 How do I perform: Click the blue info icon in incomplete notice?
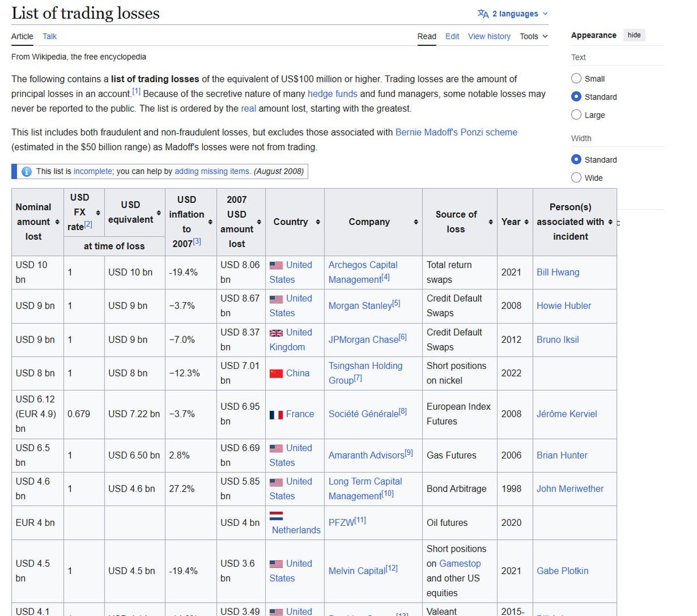tap(27, 171)
